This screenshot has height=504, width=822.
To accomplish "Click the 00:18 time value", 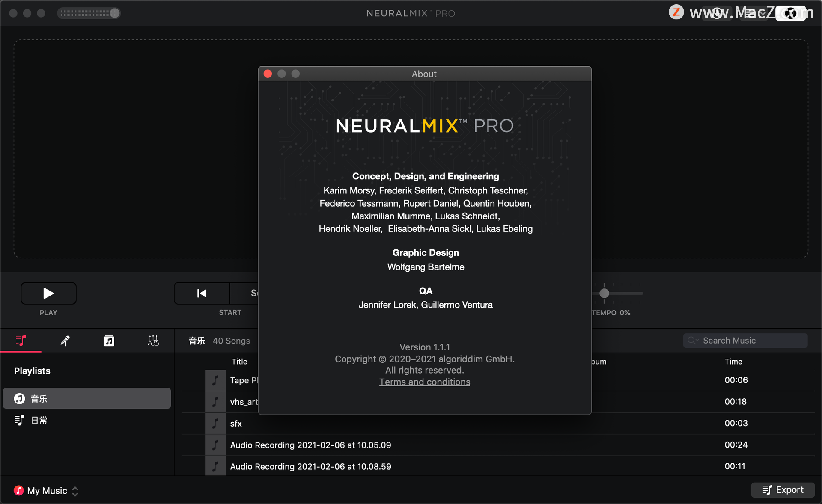I will click(736, 402).
